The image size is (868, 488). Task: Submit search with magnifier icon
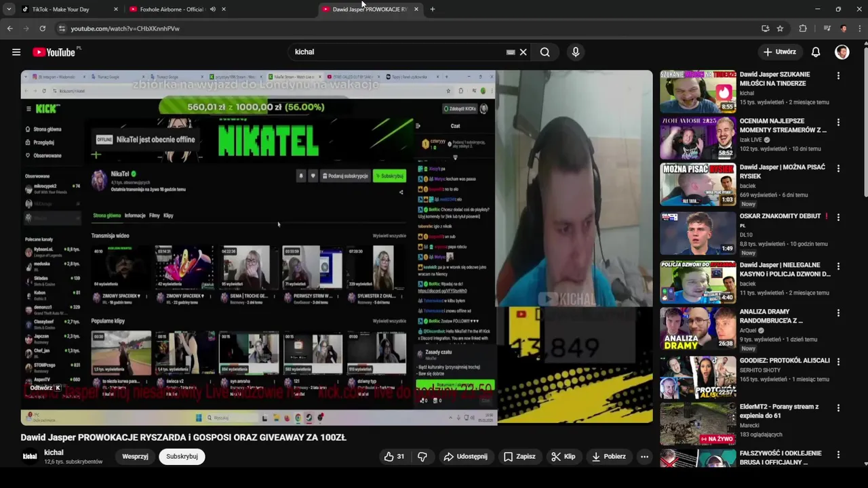pyautogui.click(x=545, y=52)
